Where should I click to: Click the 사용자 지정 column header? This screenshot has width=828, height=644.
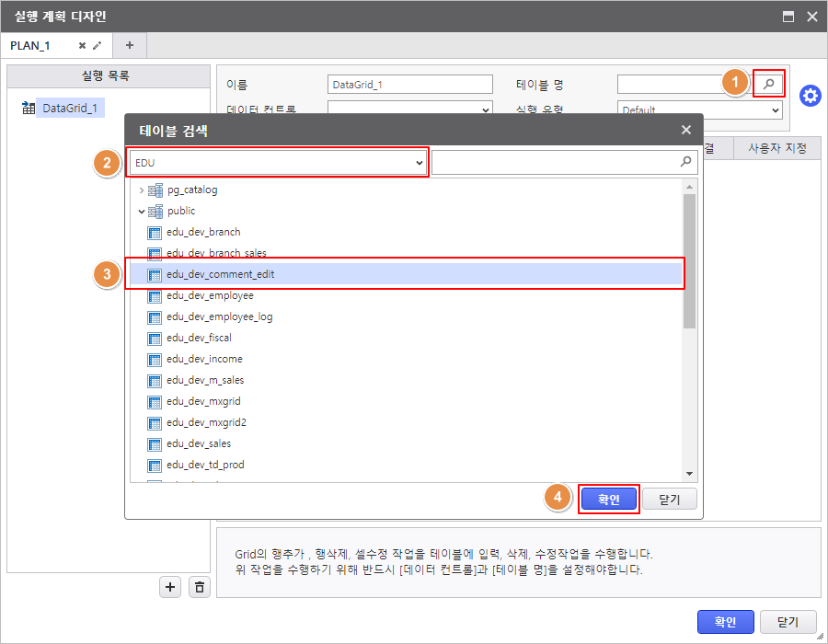(x=776, y=148)
